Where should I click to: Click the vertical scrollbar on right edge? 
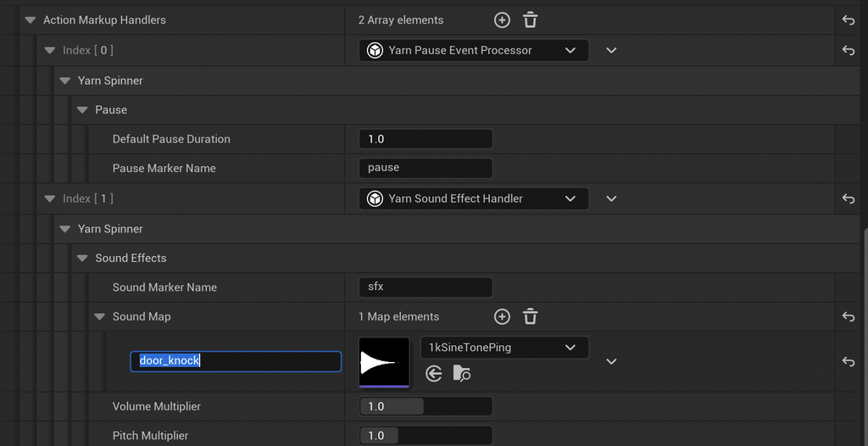point(865,337)
